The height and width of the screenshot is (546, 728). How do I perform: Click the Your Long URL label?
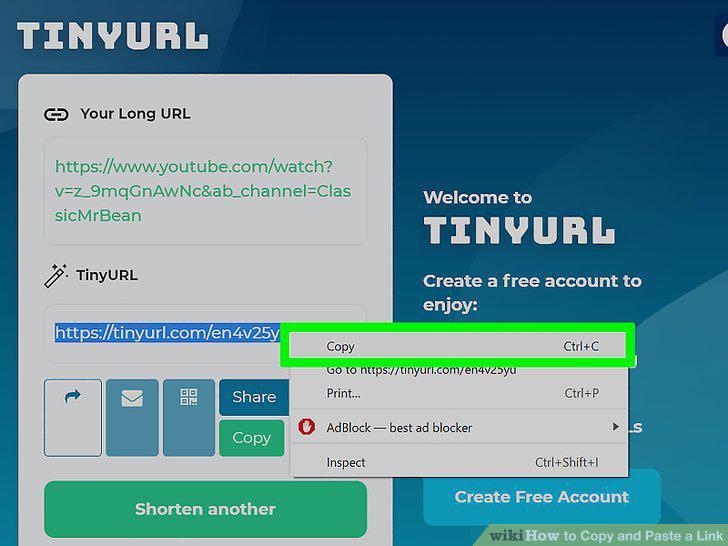[x=135, y=114]
